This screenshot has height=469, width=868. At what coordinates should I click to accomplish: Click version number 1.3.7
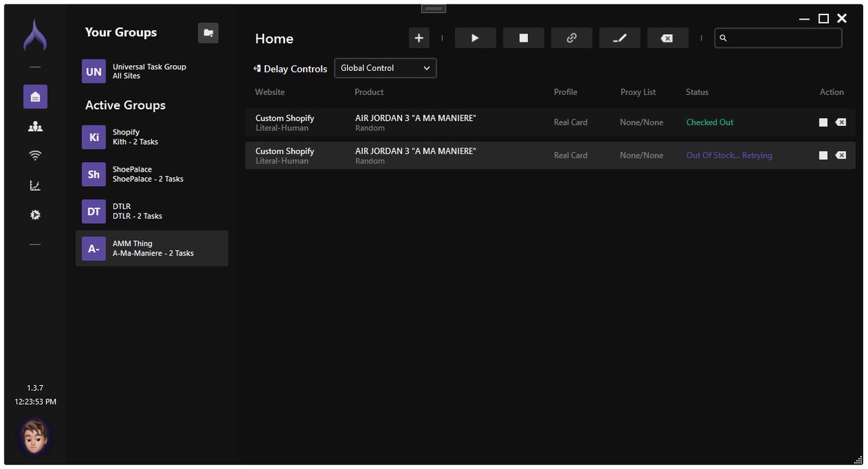35,388
